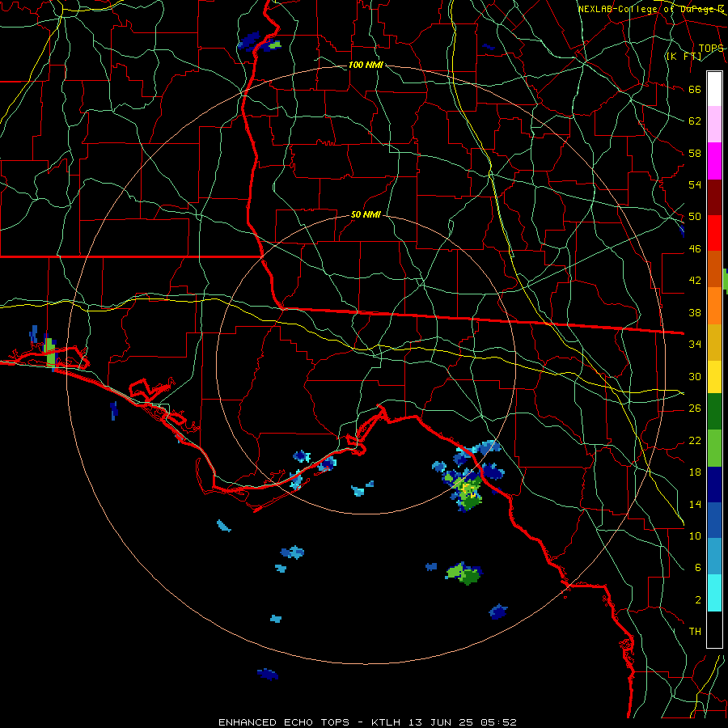Select the light green legend color segment
The height and width of the screenshot is (728, 728).
pyautogui.click(x=714, y=448)
